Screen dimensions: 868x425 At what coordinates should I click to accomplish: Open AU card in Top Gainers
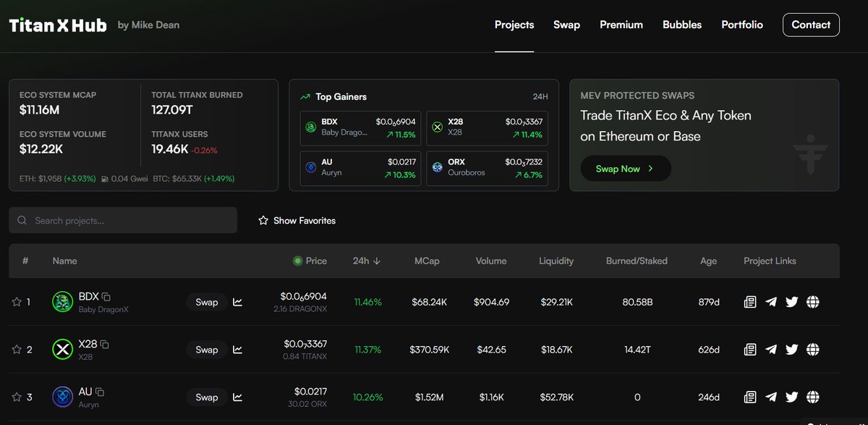click(361, 167)
